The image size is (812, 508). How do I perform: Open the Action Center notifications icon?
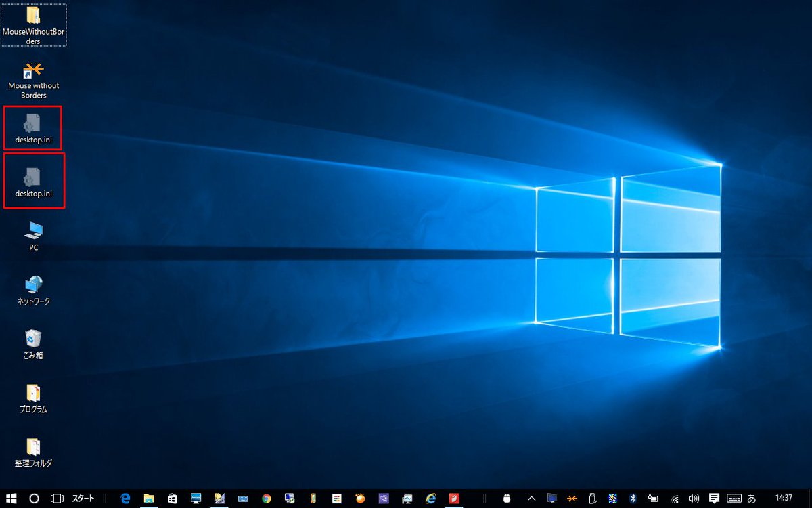[714, 498]
